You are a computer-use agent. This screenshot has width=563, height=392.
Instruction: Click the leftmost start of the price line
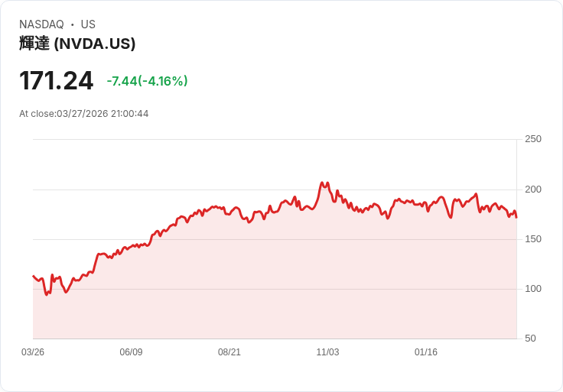pos(34,276)
